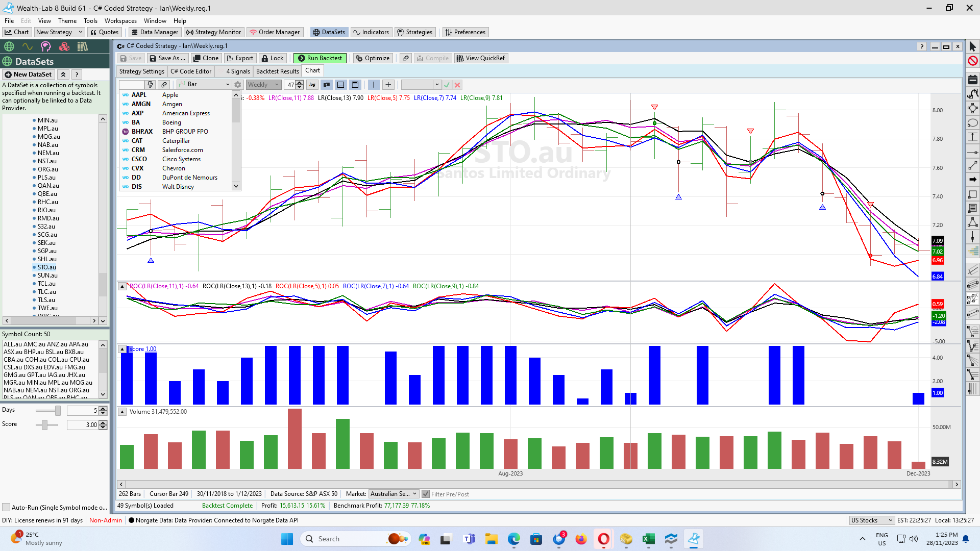Image resolution: width=980 pixels, height=551 pixels.
Task: Switch to the Backtest Results tab
Action: pos(277,71)
